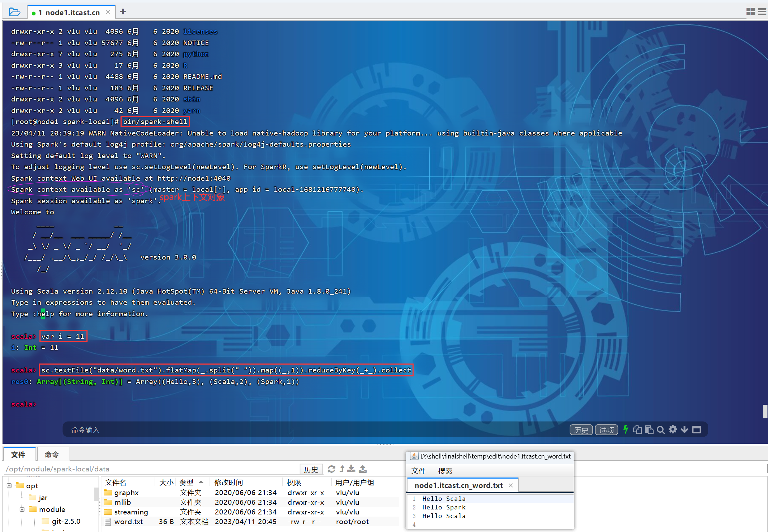Open path 历史 button in file panel
The image size is (768, 532).
pos(311,469)
